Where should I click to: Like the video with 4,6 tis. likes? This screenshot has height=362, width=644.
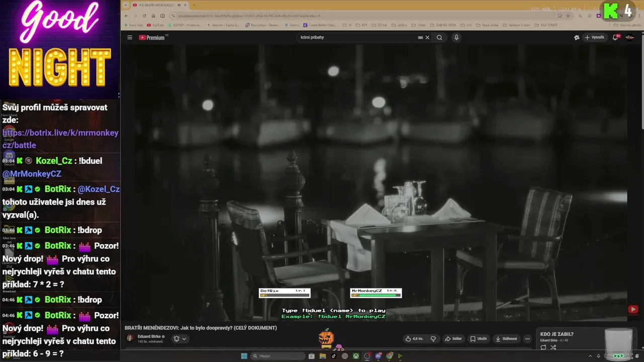tap(415, 339)
